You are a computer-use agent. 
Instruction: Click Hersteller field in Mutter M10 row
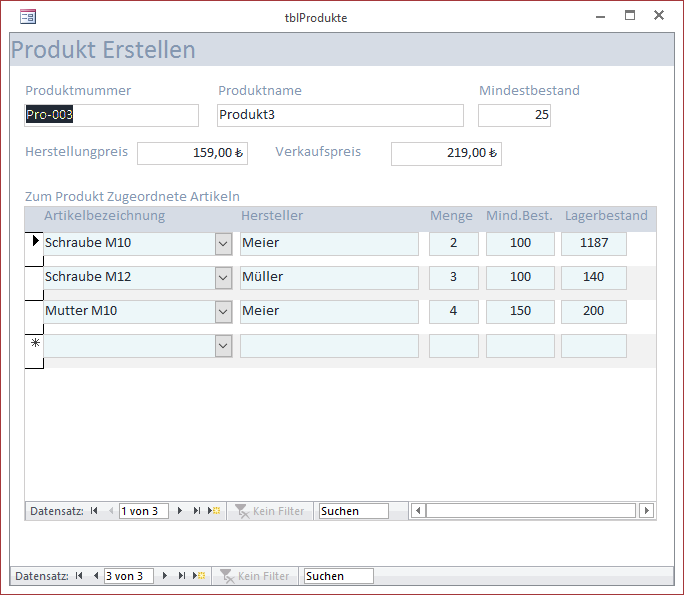[x=329, y=312]
